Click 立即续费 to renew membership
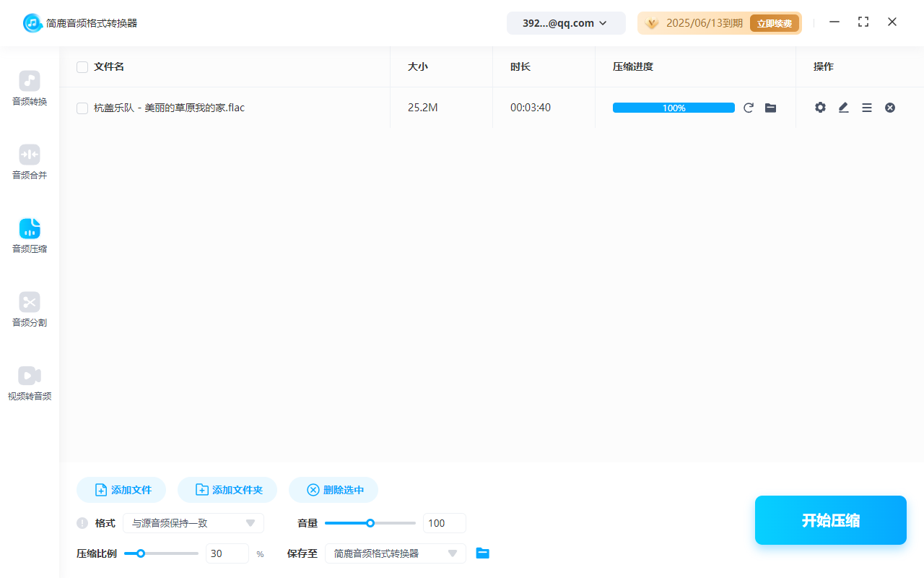 [x=774, y=22]
